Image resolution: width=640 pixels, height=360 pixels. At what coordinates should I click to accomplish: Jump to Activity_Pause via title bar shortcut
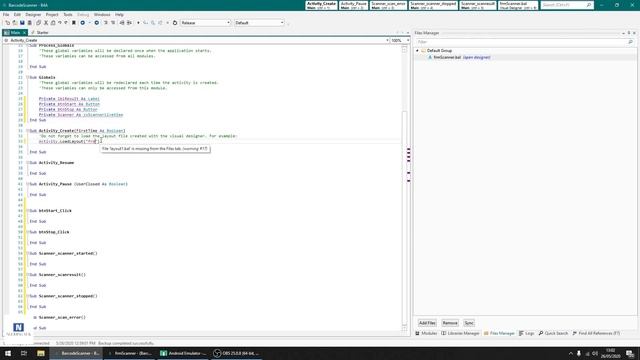click(x=353, y=5)
